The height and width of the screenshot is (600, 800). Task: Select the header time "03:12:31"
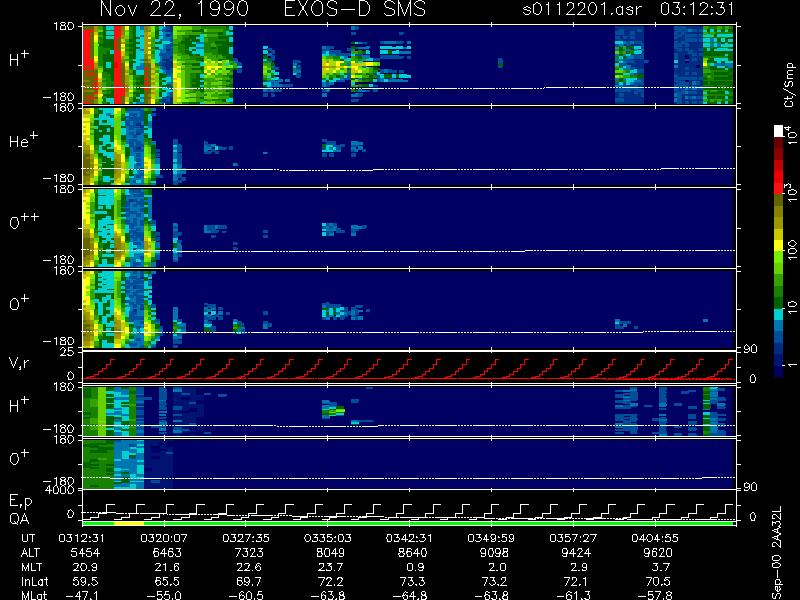pyautogui.click(x=697, y=9)
